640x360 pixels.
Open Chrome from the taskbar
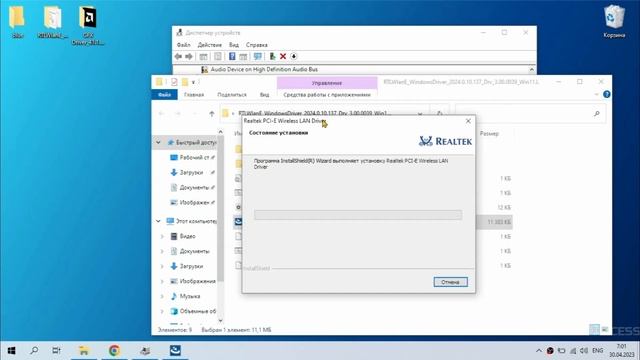(x=114, y=351)
